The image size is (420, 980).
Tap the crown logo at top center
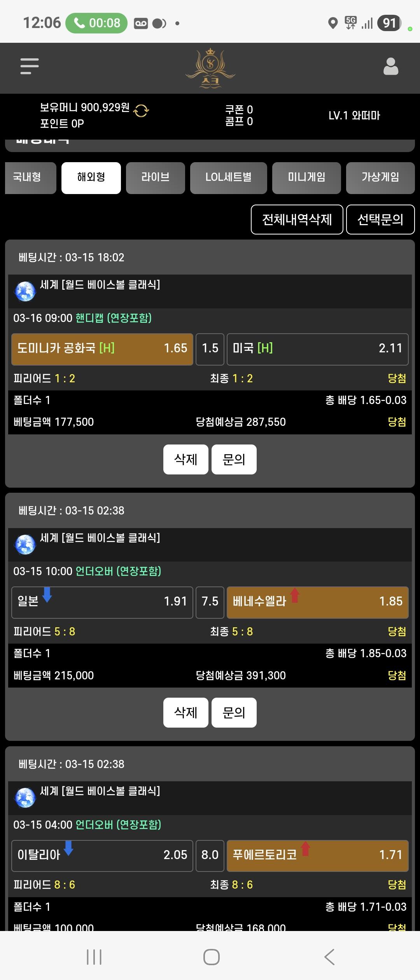point(210,68)
